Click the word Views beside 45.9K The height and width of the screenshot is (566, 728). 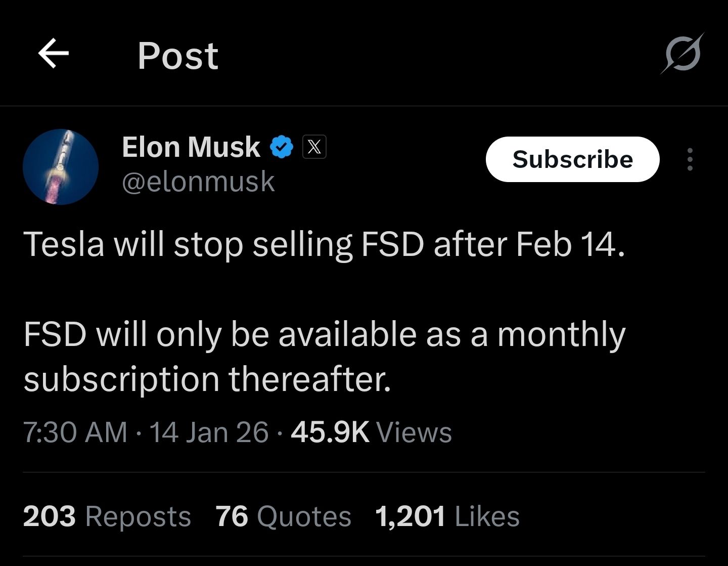point(414,432)
